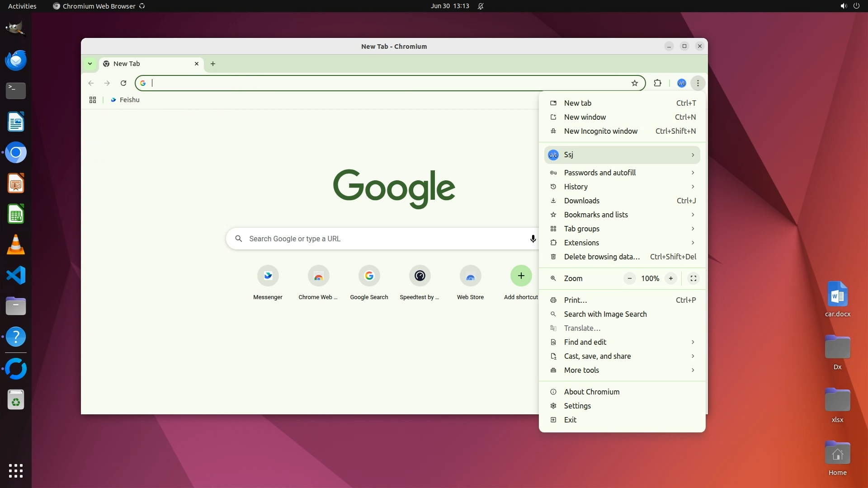
Task: Open the Speedtest shortcut tile
Action: (420, 276)
